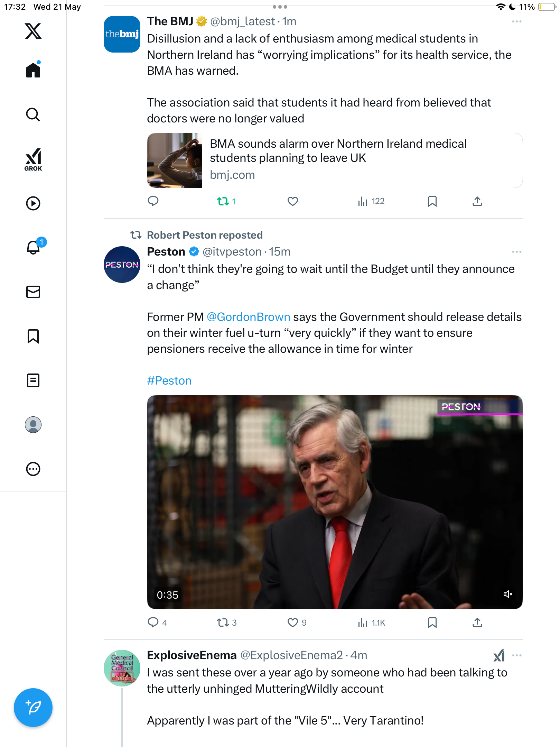Bookmark the Peston video post
The image size is (560, 747).
[x=432, y=622]
